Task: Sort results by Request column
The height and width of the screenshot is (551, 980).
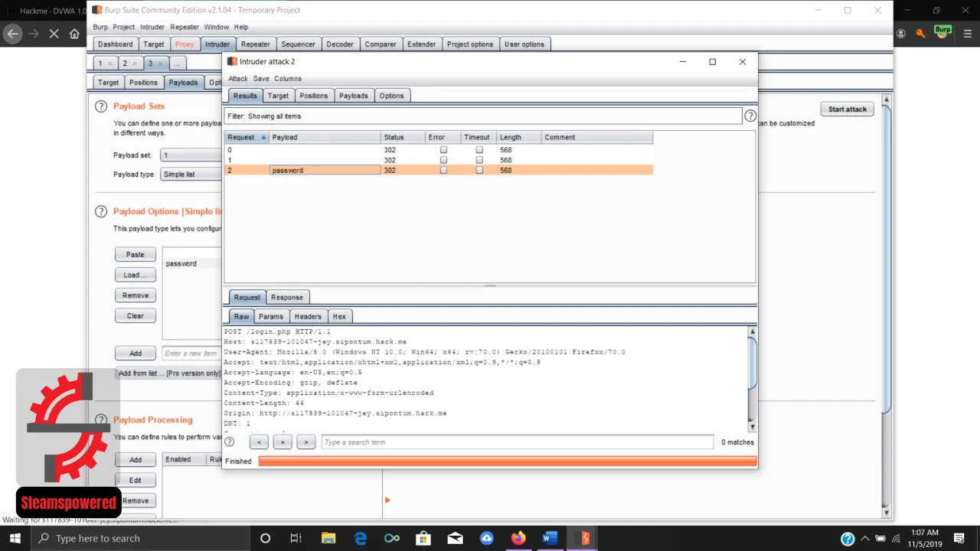Action: [247, 137]
